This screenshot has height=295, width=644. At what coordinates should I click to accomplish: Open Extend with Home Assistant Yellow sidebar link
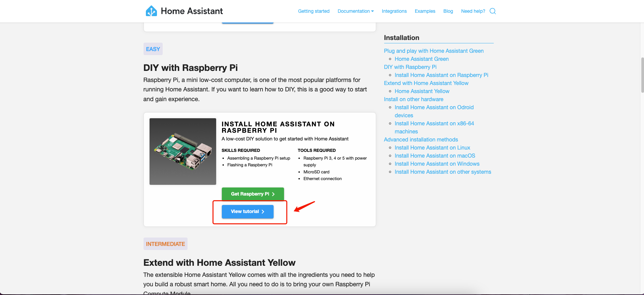[426, 83]
